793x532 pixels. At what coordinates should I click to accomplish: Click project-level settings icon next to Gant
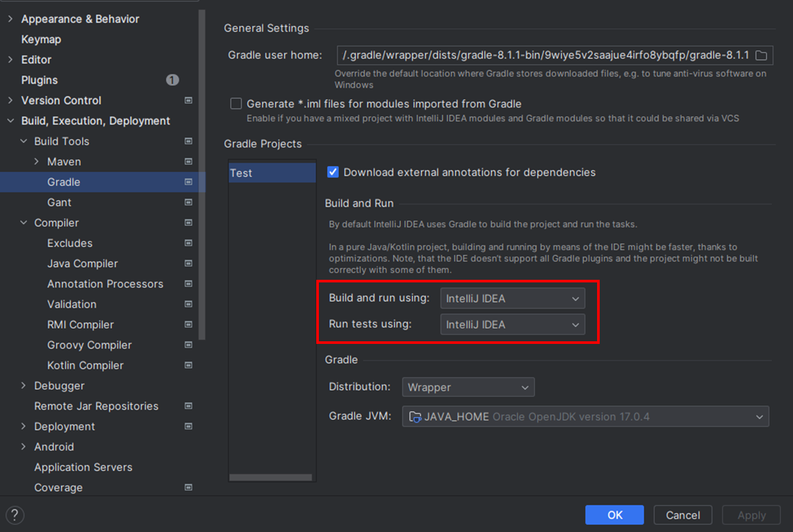click(x=189, y=202)
